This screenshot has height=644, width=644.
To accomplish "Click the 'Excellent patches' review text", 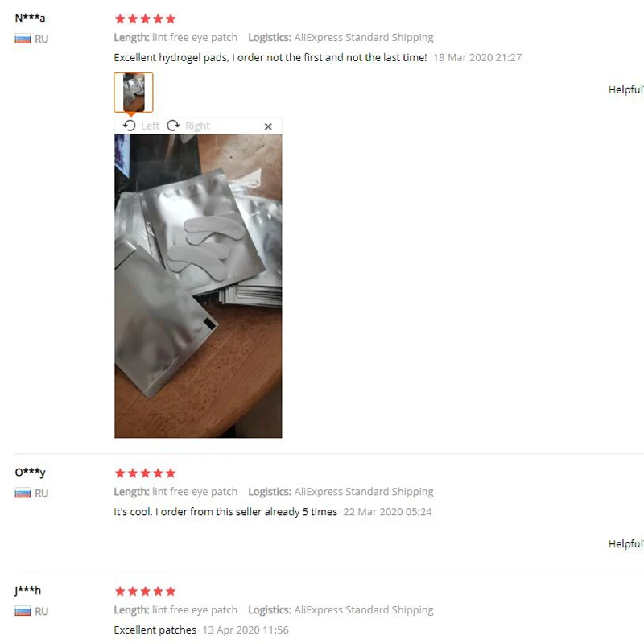I will click(x=155, y=630).
